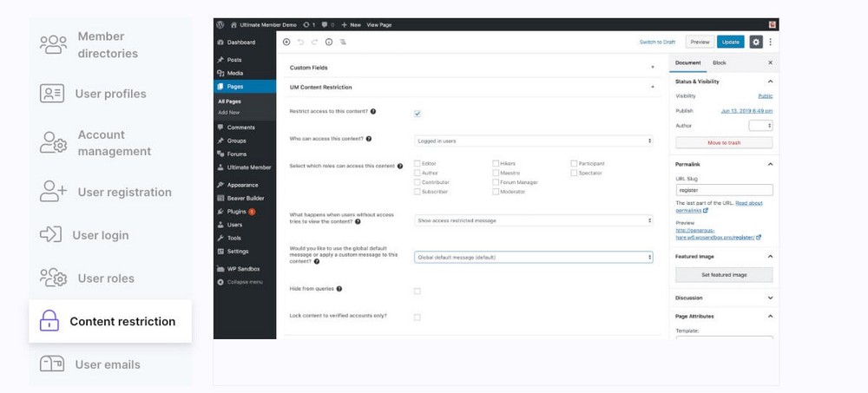Open Show access restricted message dropdown

point(533,220)
